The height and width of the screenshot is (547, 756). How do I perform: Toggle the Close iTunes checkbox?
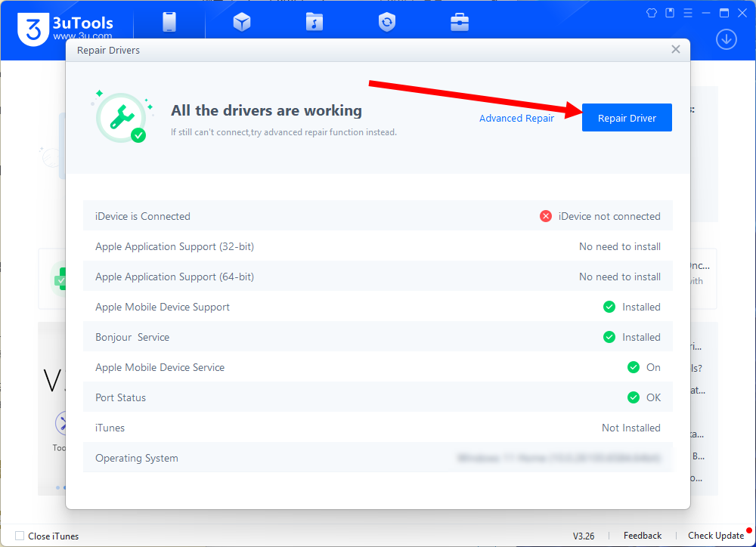tap(20, 536)
